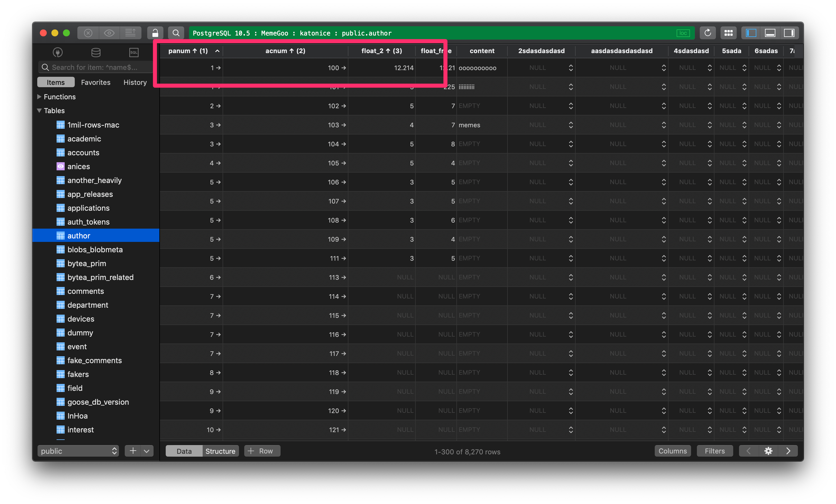
Task: Click the gear icon beside Filters
Action: coord(768,451)
